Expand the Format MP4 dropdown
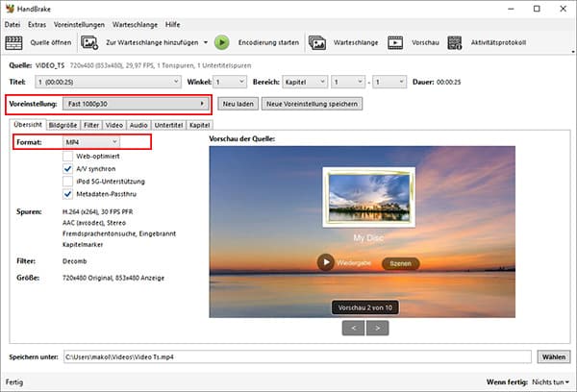This screenshot has width=577, height=392. pyautogui.click(x=91, y=142)
